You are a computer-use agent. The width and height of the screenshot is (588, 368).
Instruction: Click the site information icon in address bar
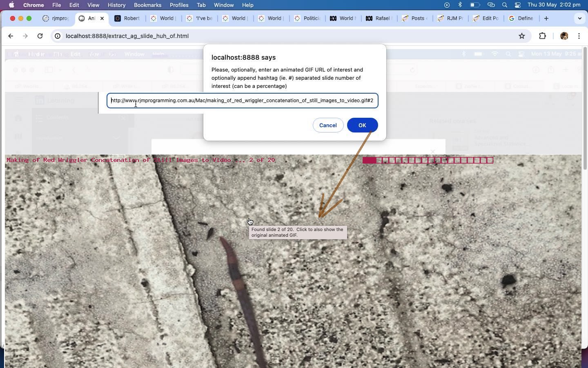pos(58,36)
